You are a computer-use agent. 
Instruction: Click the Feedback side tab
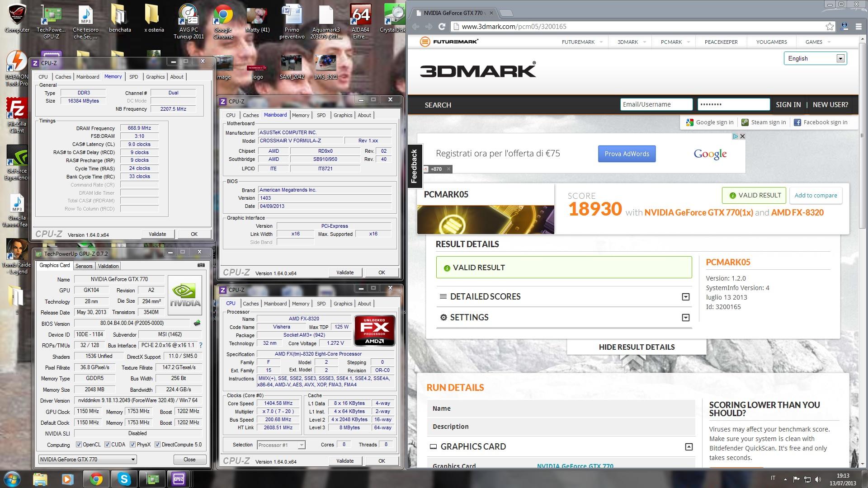coord(415,166)
